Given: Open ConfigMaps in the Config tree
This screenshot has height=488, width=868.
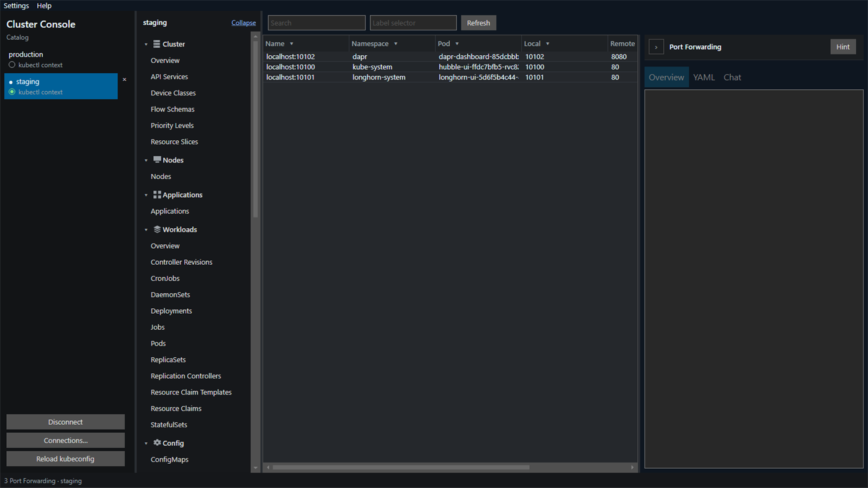Looking at the screenshot, I should pyautogui.click(x=169, y=459).
